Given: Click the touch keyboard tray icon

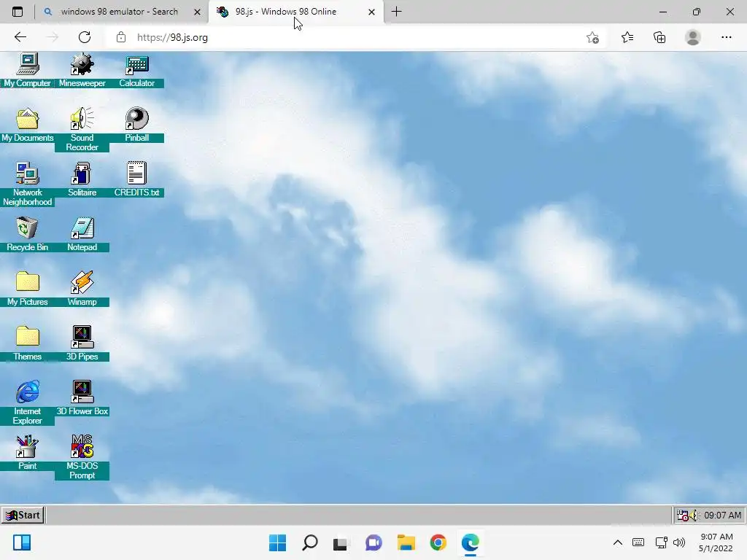Looking at the screenshot, I should (638, 542).
